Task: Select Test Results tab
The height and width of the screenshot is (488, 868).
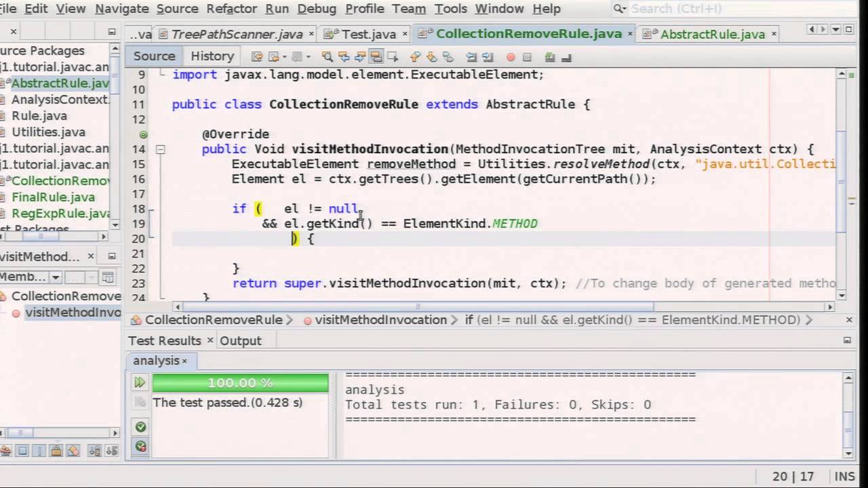Action: pos(165,341)
